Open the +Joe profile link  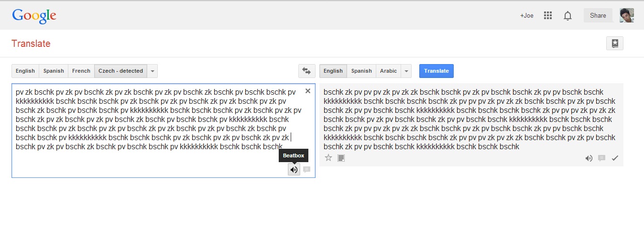coord(527,16)
